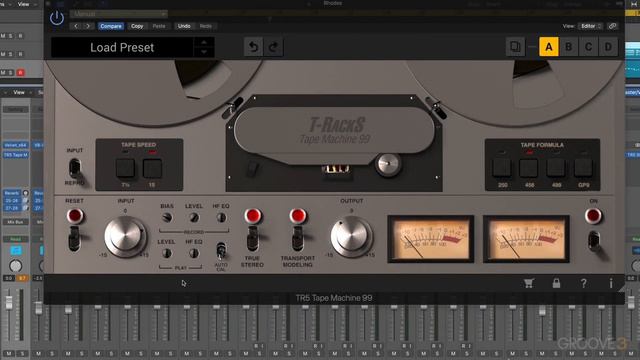Screen dimensions: 640x360
Task: Flip the ON power switch
Action: [593, 241]
